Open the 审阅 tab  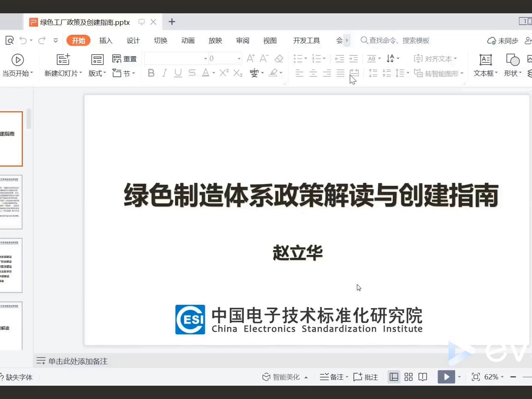click(x=242, y=40)
